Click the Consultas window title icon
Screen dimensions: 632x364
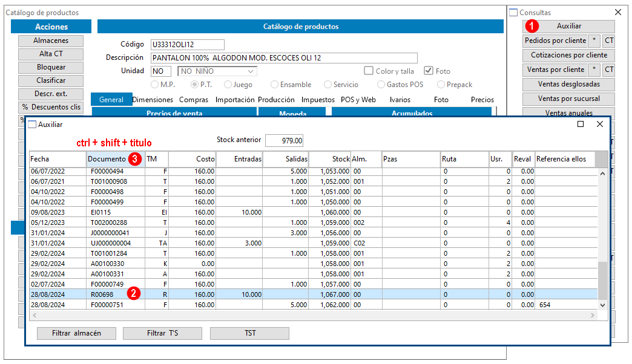click(513, 13)
